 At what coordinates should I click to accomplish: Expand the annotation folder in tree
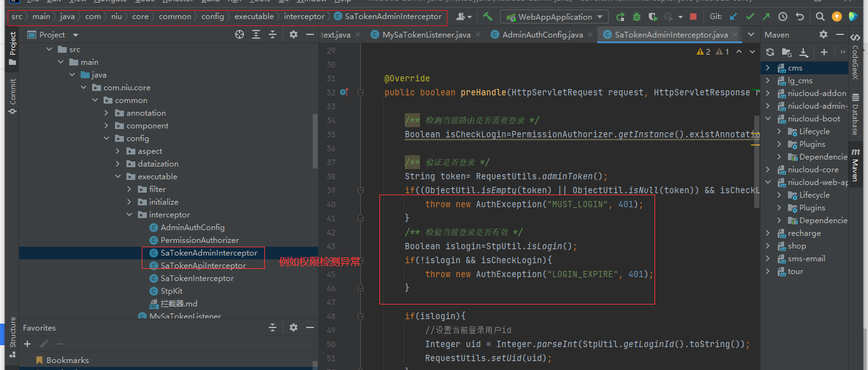coord(107,113)
